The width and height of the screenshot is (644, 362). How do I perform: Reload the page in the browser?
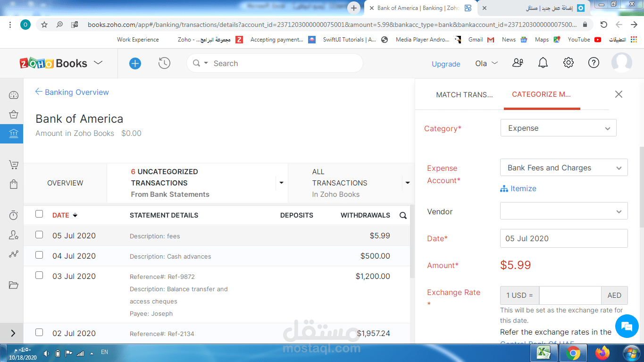[x=603, y=25]
